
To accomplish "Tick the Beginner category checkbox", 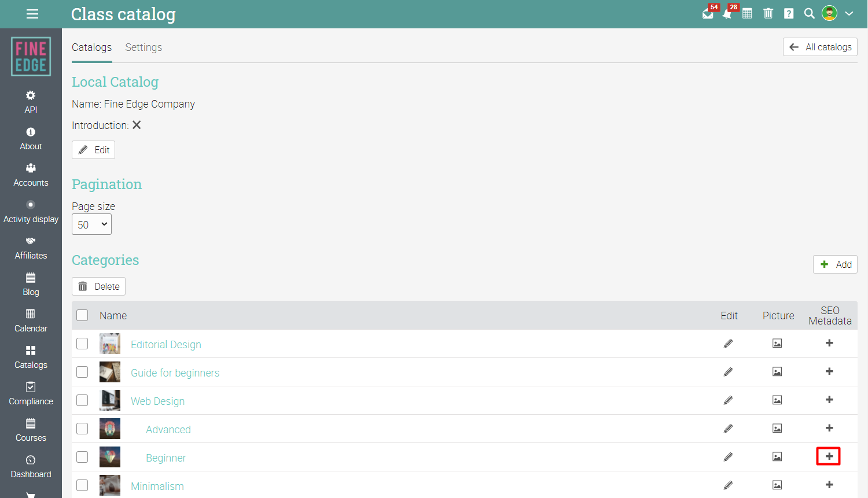I will [82, 457].
